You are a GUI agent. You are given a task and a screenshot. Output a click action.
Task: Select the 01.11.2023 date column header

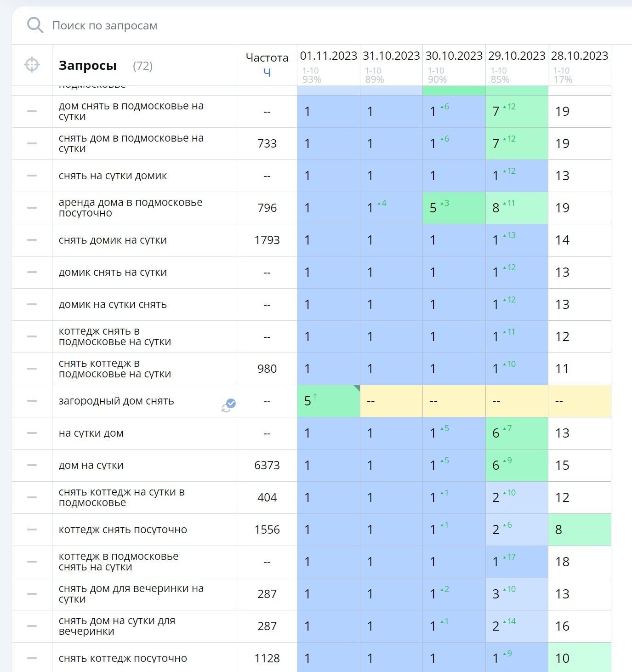coord(328,56)
